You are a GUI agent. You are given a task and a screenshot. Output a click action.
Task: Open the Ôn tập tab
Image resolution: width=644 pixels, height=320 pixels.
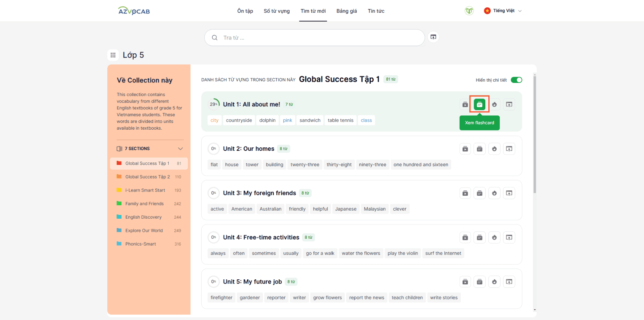[245, 11]
